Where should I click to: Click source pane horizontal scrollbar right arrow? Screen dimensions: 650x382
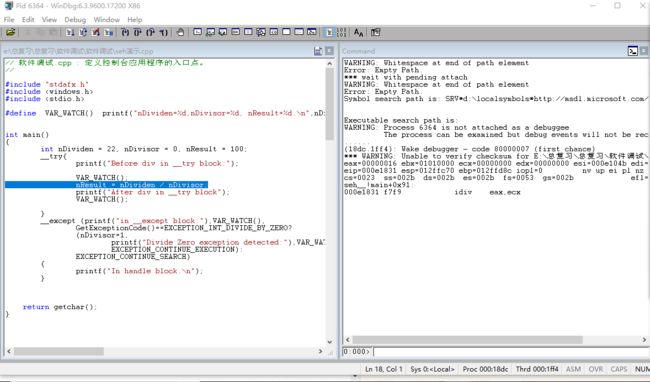coord(320,351)
